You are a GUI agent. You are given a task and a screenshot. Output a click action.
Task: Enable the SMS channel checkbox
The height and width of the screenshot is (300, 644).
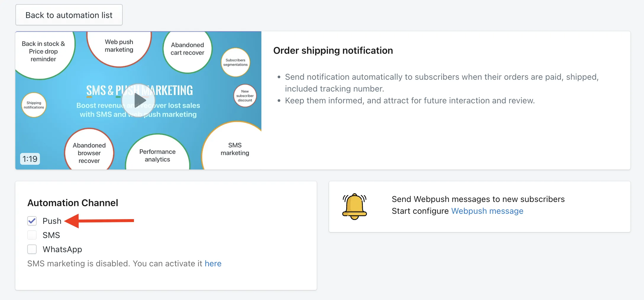[32, 235]
